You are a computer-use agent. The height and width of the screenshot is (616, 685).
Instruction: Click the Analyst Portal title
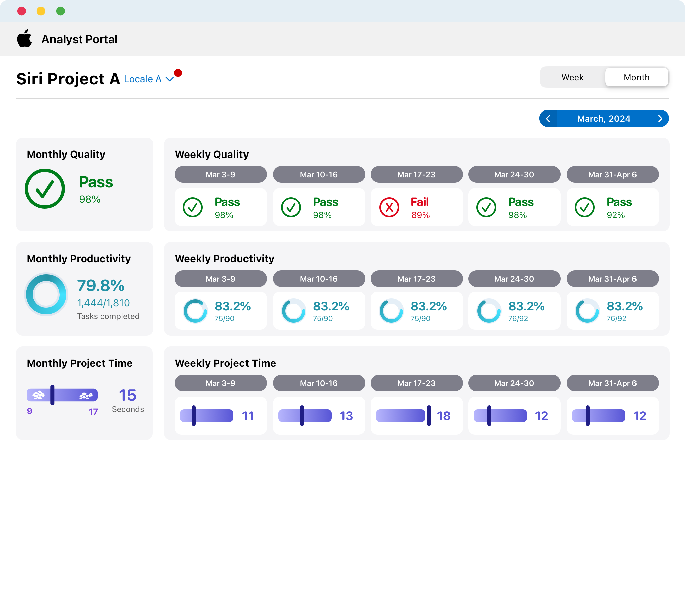pyautogui.click(x=80, y=39)
